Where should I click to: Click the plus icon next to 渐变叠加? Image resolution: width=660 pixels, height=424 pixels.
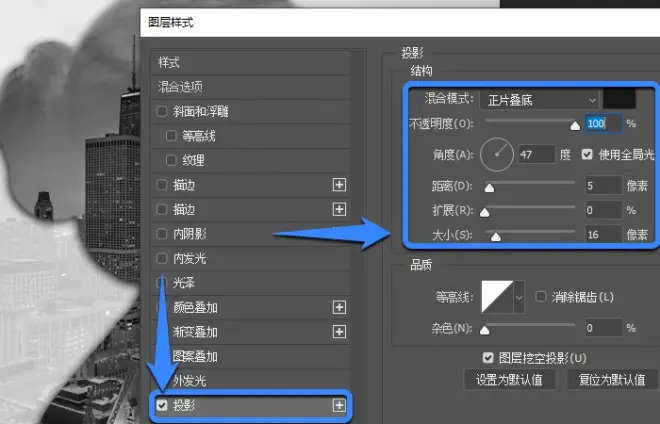coord(339,332)
